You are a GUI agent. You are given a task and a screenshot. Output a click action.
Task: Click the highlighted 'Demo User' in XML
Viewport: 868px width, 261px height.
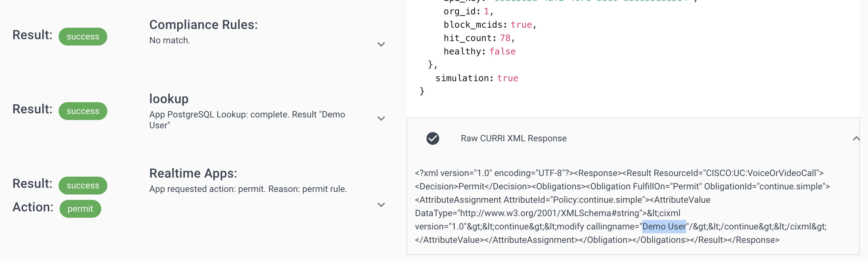click(664, 226)
